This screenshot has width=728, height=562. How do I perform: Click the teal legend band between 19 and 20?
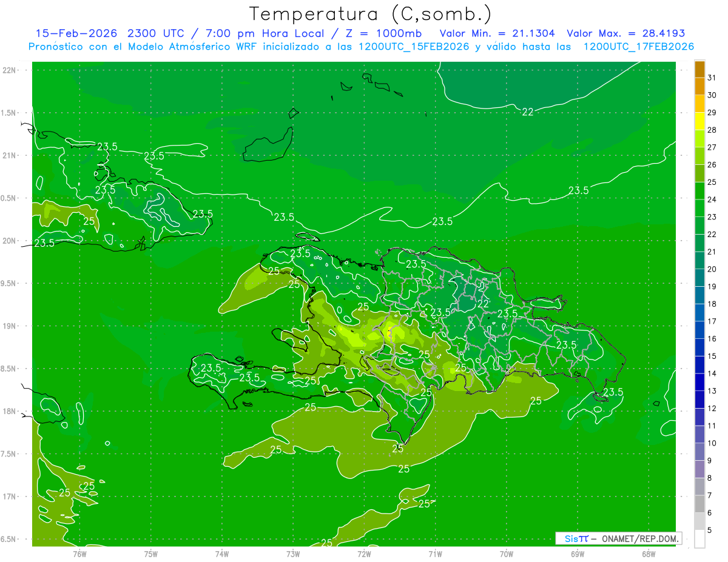[699, 278]
